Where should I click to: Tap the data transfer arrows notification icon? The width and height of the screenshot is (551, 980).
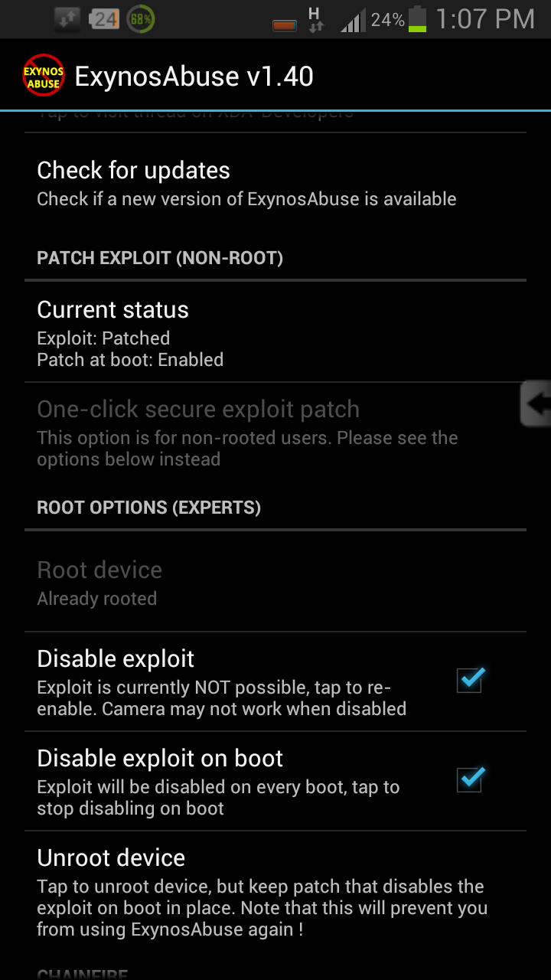click(x=68, y=19)
